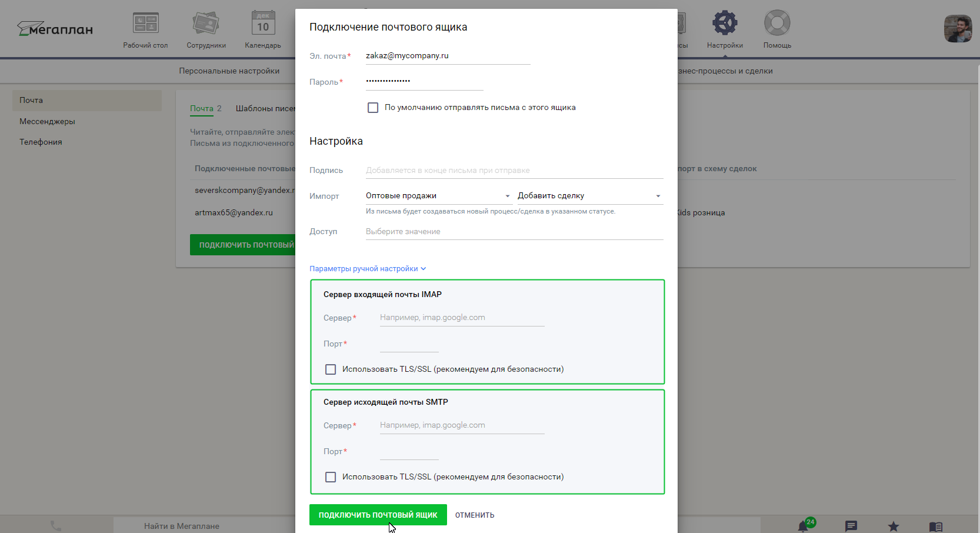Select Телефония in the left sidebar
The width and height of the screenshot is (980, 533).
click(x=41, y=142)
